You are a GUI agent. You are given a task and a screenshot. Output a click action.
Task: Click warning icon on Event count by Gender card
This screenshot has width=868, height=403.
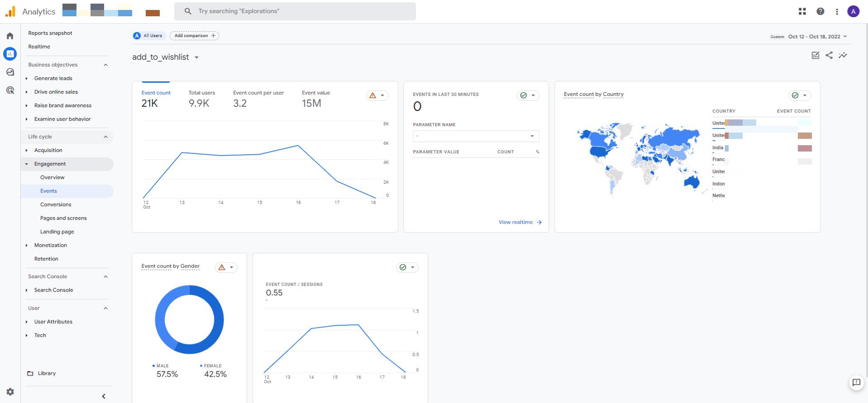(x=222, y=267)
